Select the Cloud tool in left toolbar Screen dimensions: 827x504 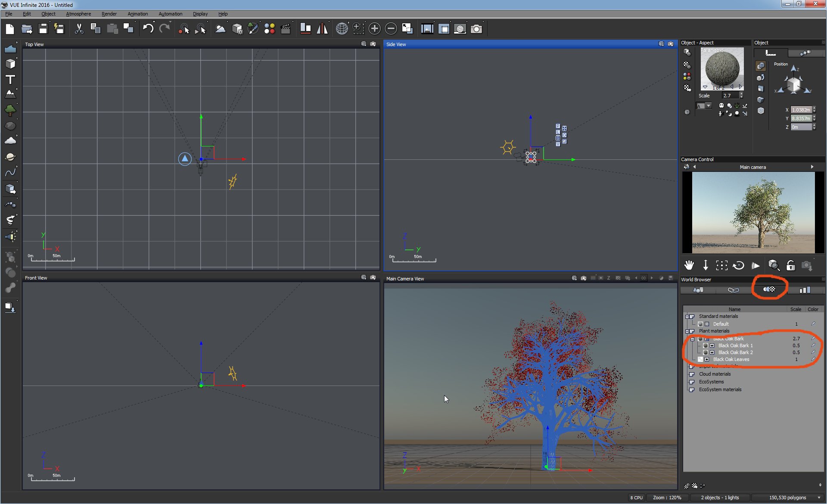click(10, 140)
